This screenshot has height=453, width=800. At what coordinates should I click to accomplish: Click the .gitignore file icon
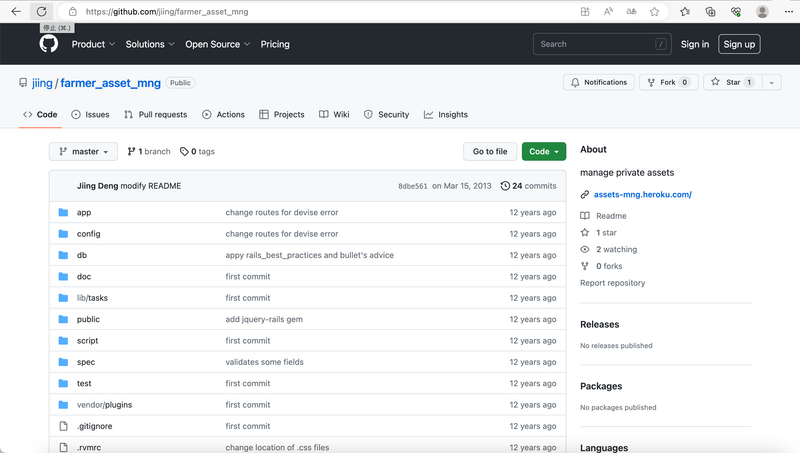[63, 426]
